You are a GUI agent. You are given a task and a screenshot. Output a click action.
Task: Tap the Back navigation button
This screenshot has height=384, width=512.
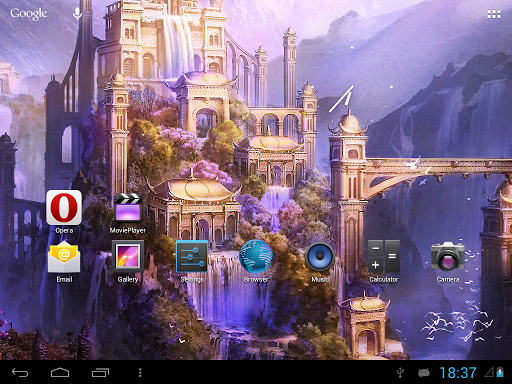click(x=20, y=372)
